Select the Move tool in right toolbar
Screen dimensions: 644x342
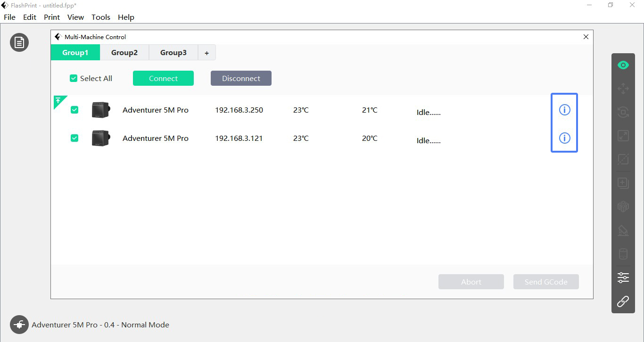click(623, 88)
